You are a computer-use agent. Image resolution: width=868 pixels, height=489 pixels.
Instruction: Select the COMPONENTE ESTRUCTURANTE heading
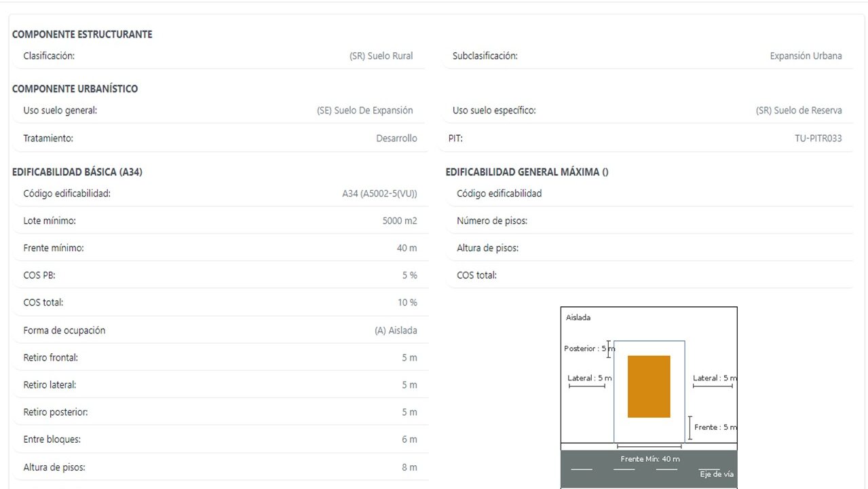[x=82, y=35]
